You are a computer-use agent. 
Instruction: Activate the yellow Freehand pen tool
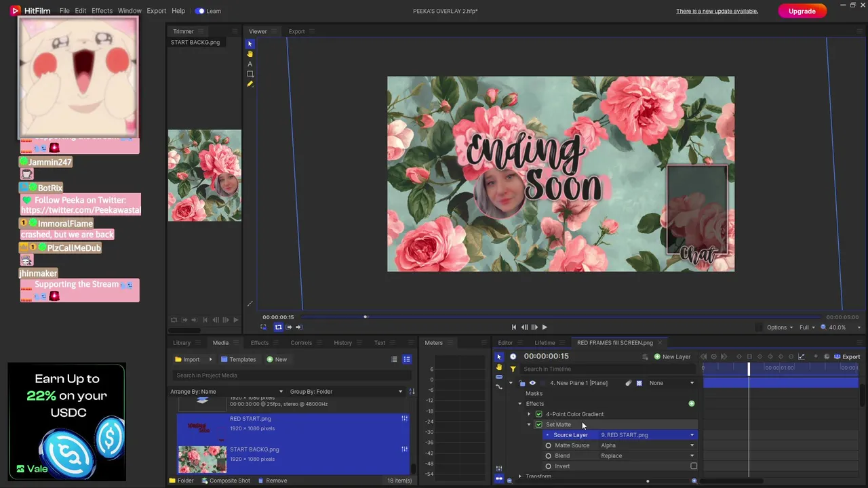pos(250,84)
